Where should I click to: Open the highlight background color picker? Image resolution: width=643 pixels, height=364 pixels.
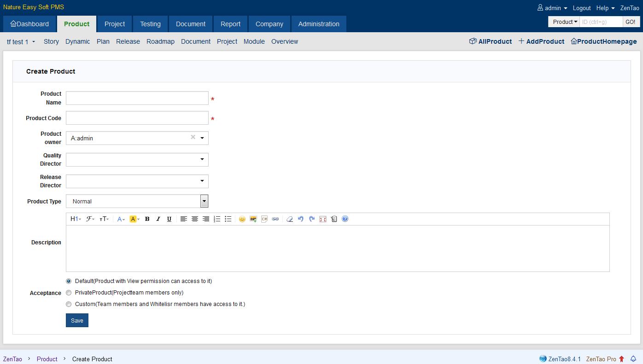click(x=134, y=219)
